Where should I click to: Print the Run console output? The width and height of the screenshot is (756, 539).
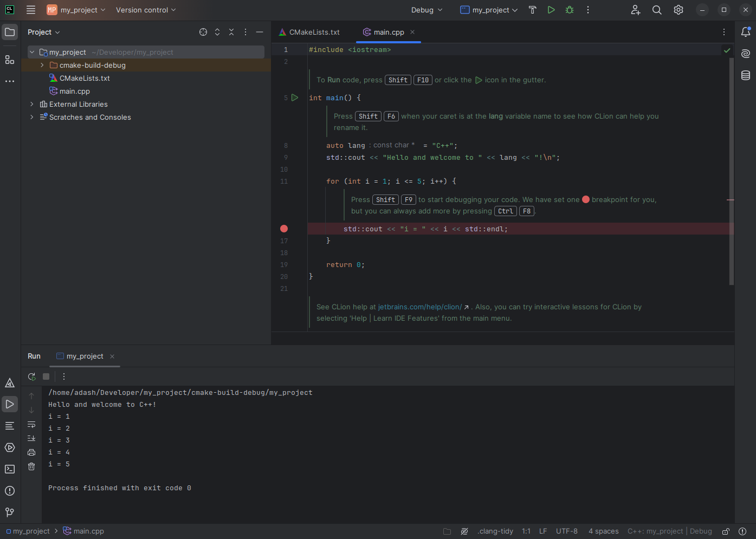31,452
